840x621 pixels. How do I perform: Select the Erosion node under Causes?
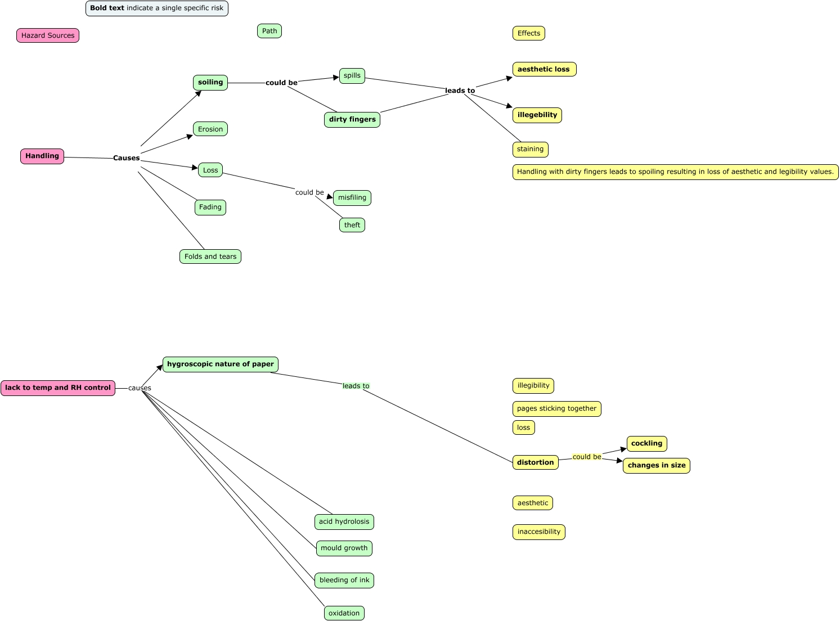click(x=210, y=129)
